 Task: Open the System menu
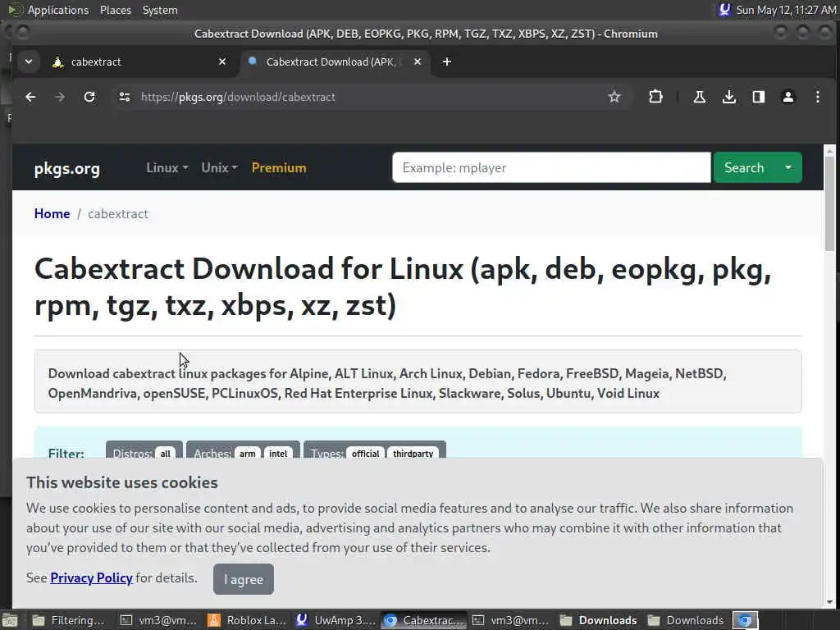[160, 10]
